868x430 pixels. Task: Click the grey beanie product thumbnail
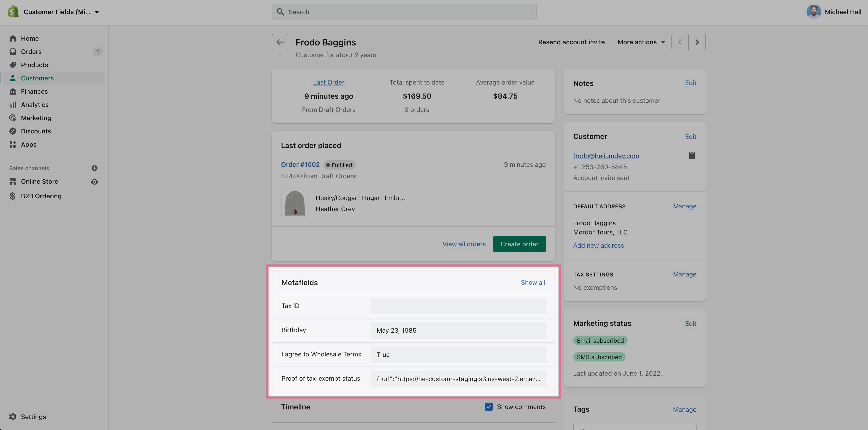pyautogui.click(x=295, y=203)
